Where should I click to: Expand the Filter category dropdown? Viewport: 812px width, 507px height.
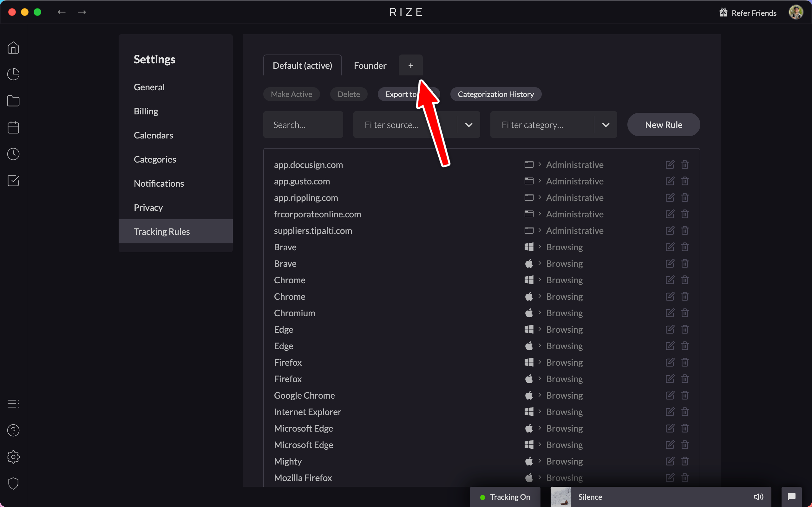605,125
